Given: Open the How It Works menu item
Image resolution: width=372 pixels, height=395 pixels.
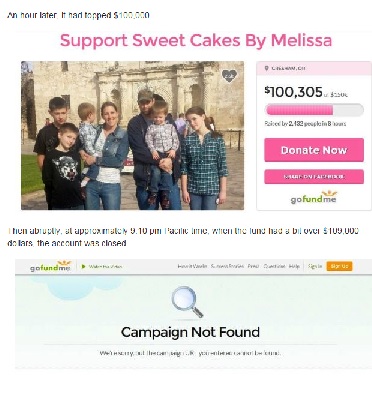Looking at the screenshot, I should (x=192, y=266).
